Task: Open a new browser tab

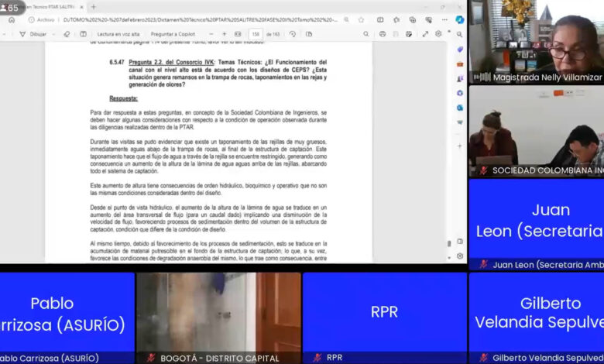Action: (93, 7)
